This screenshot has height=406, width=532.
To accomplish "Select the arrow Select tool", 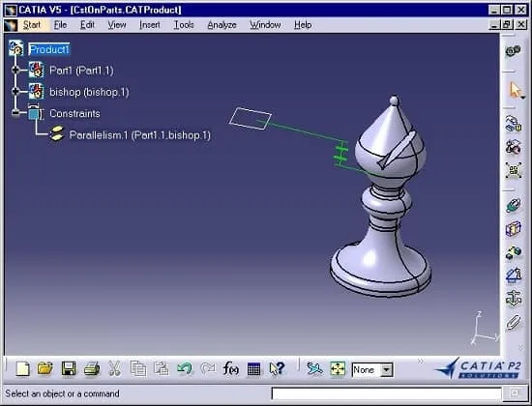I will (515, 90).
